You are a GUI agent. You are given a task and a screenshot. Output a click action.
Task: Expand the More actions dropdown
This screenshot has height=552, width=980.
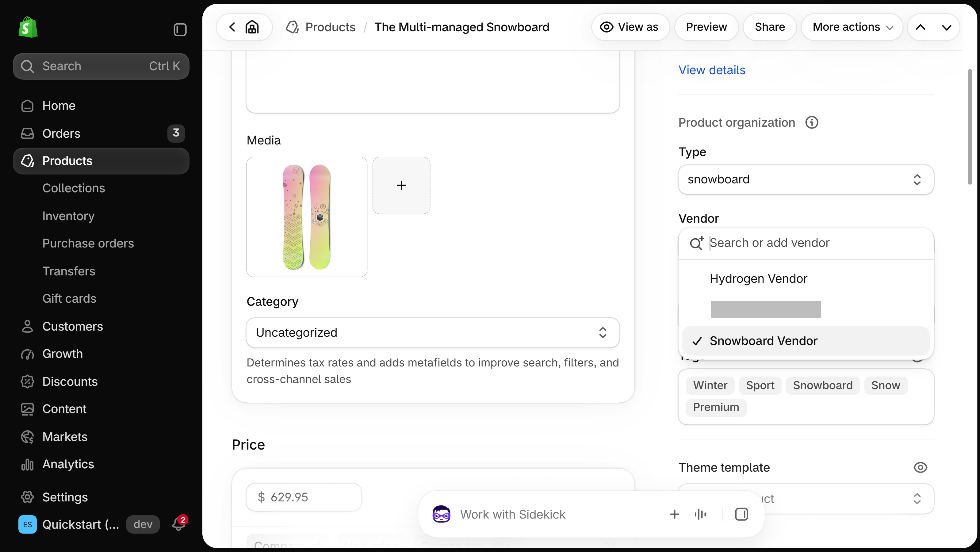[852, 27]
